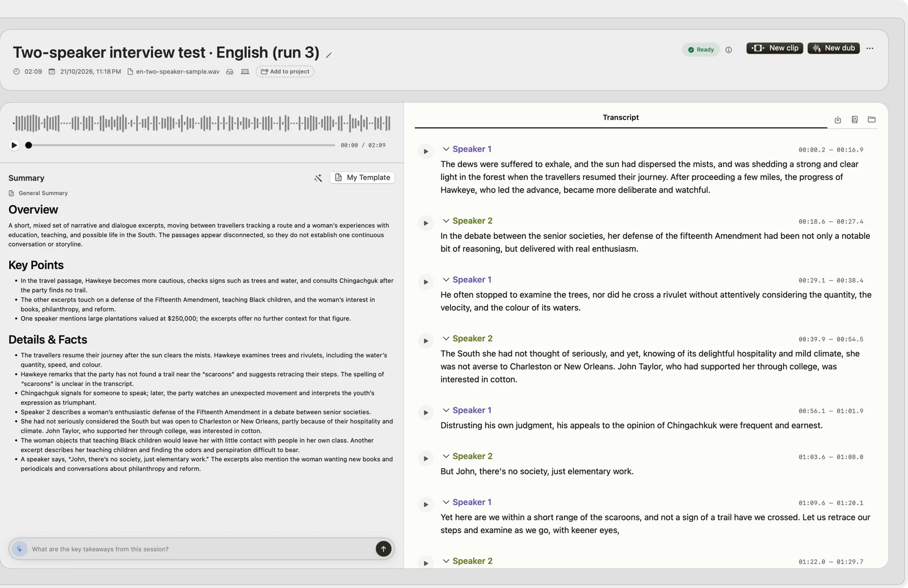Click the magic wand regenerate summary icon
Viewport: 908px width, 588px height.
[x=318, y=178]
